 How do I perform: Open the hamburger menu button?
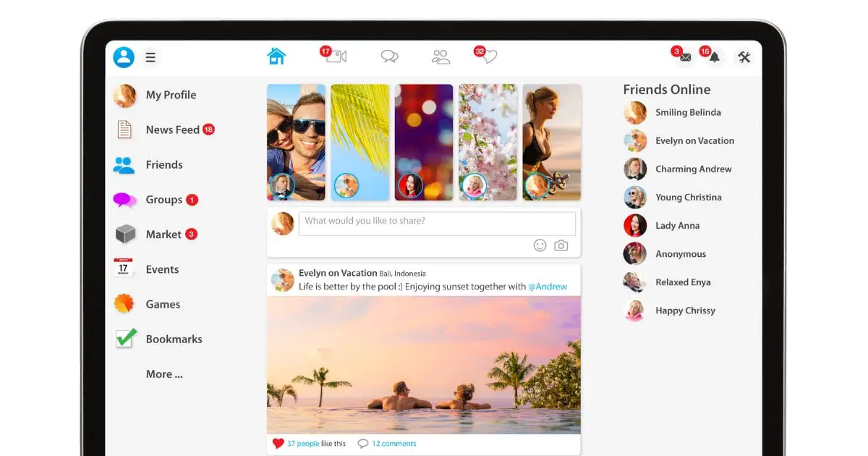point(150,57)
